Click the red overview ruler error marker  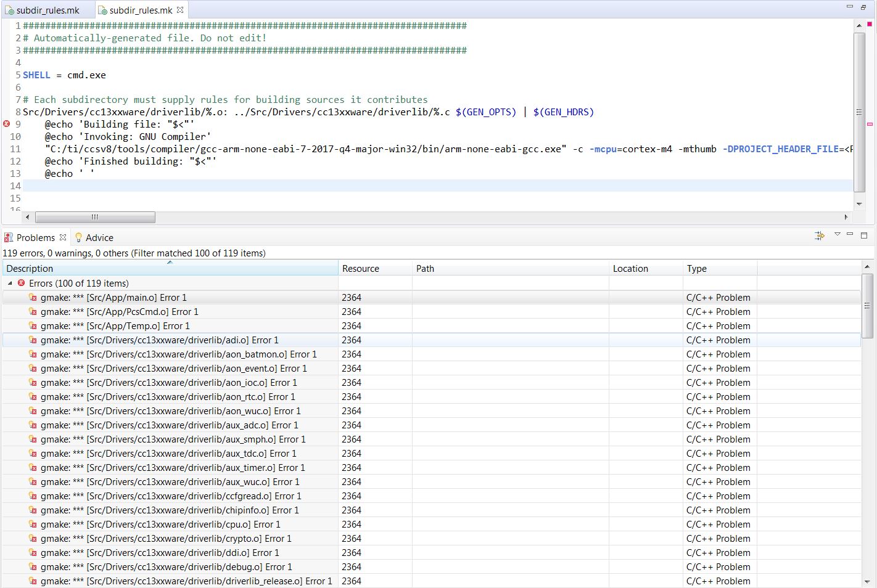coord(870,24)
